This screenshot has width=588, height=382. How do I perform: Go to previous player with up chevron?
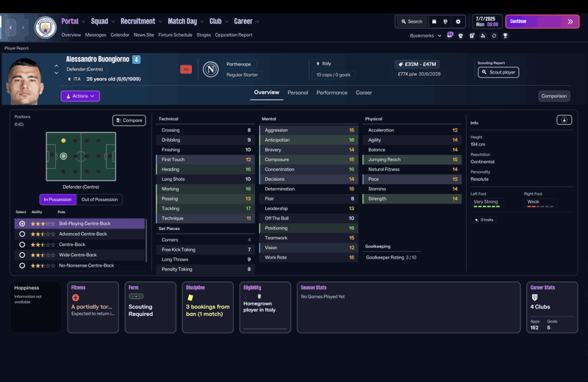57,65
